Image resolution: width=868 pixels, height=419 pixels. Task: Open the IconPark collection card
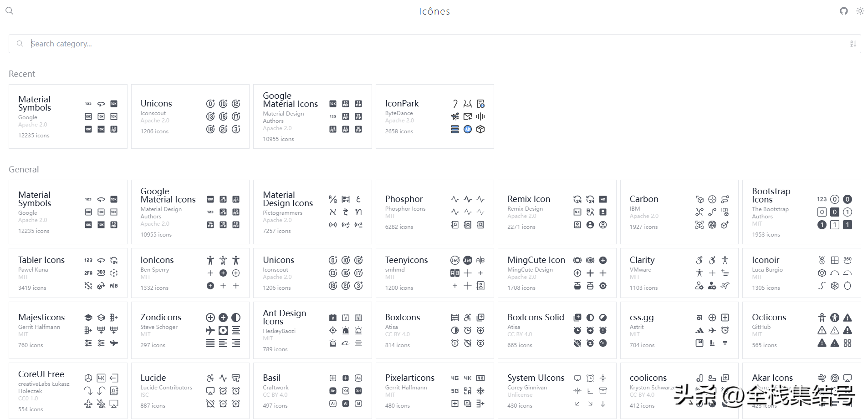click(435, 116)
